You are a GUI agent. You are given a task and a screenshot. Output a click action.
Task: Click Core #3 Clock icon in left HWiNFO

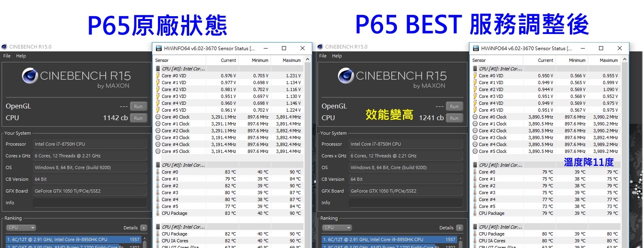pos(158,138)
